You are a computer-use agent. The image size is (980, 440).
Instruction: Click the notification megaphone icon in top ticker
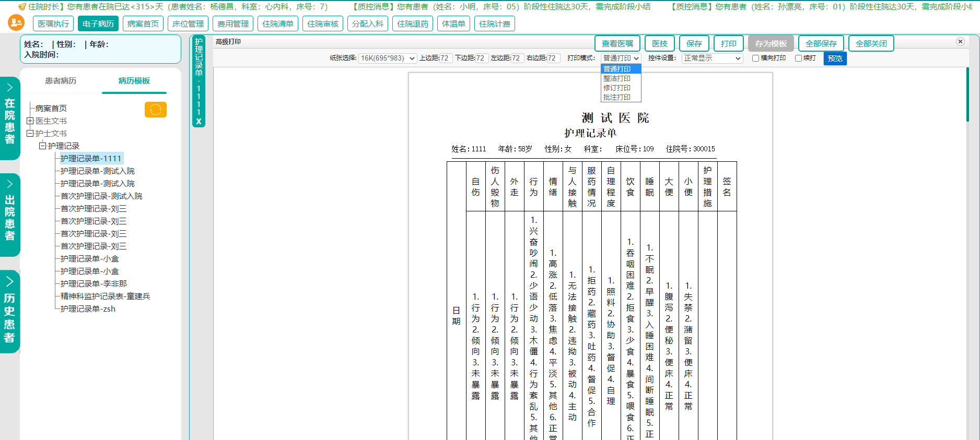22,7
